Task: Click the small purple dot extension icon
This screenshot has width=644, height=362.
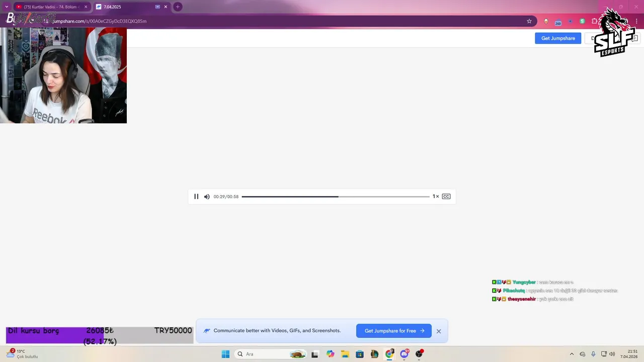Action: tap(570, 21)
